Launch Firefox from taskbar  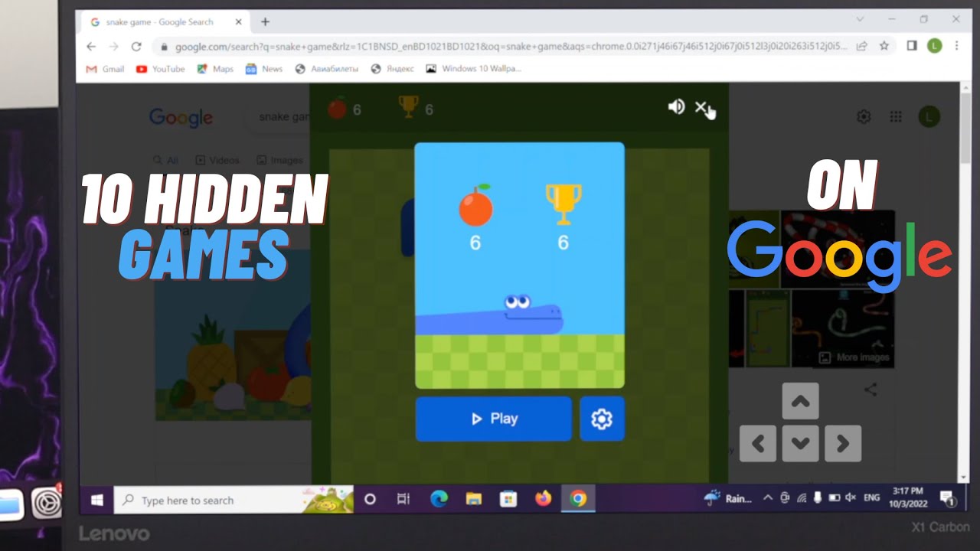click(x=543, y=500)
